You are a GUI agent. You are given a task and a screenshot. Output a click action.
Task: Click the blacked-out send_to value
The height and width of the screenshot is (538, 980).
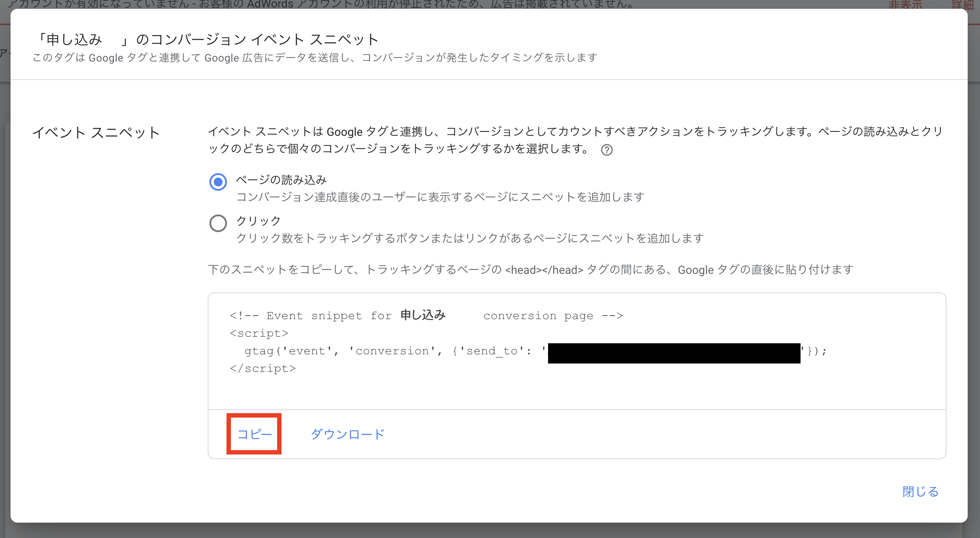(x=674, y=353)
